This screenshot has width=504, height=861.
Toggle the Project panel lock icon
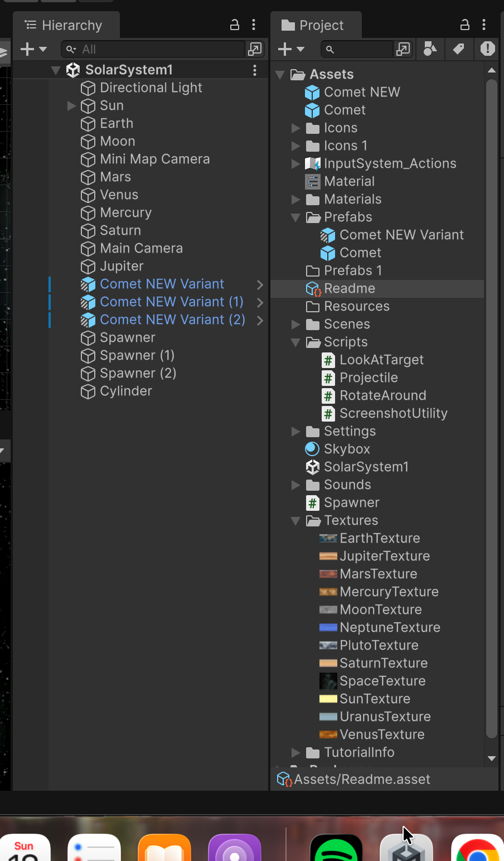pyautogui.click(x=464, y=25)
